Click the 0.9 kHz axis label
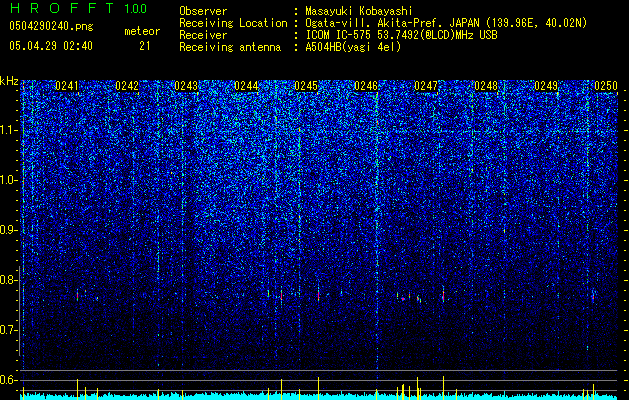 [x=9, y=230]
